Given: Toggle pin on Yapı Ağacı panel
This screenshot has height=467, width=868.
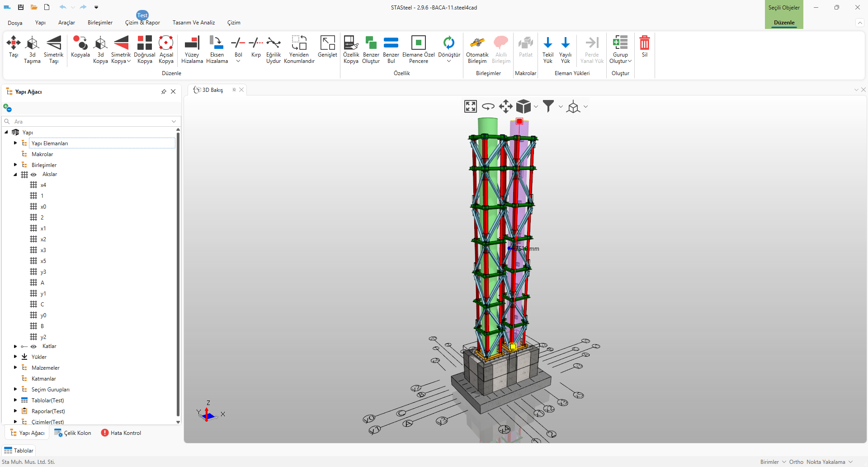Looking at the screenshot, I should pos(164,92).
